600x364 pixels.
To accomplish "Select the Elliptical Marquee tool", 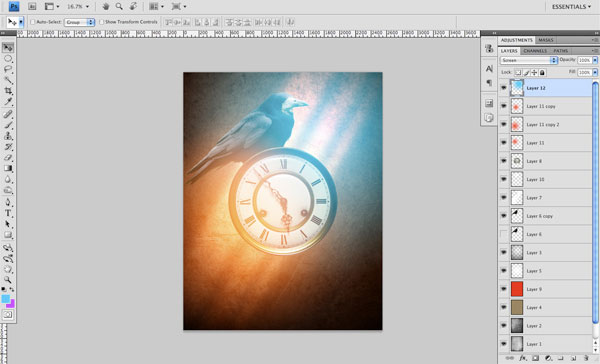I will pyautogui.click(x=8, y=59).
